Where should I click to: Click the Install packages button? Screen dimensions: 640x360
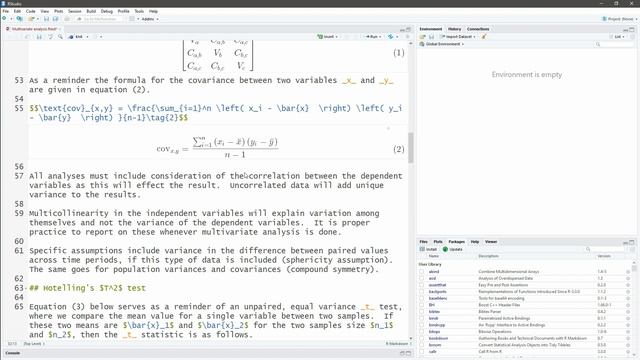(x=429, y=249)
